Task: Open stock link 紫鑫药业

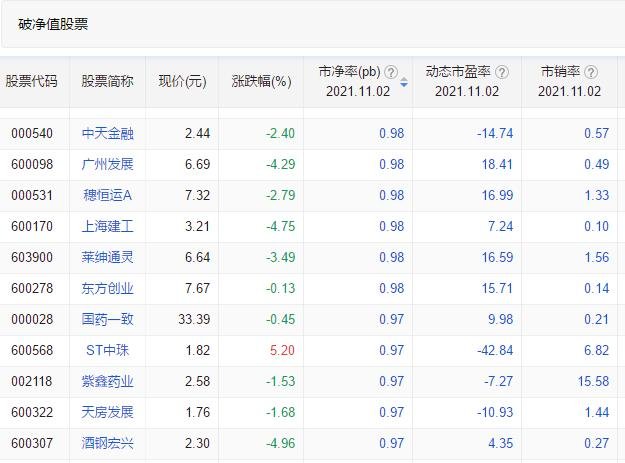Action: click(107, 381)
